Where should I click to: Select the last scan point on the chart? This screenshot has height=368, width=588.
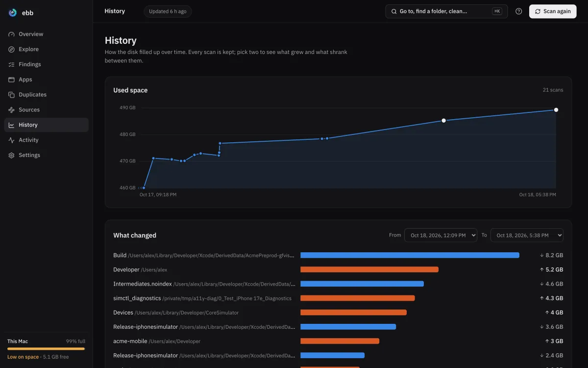[556, 110]
